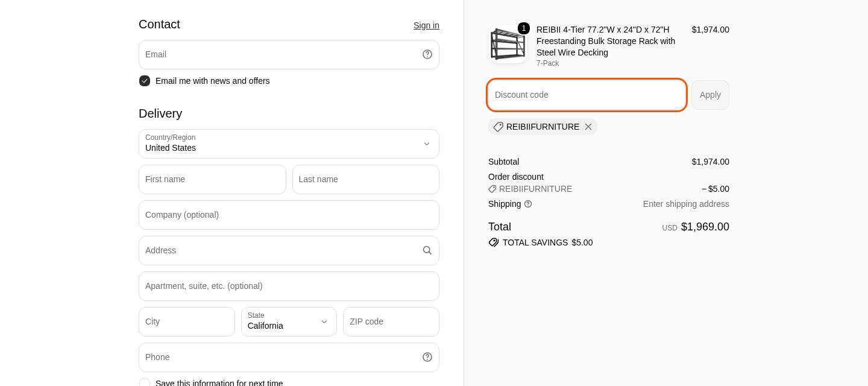The height and width of the screenshot is (386, 868).
Task: Click the TOTAL SAVINGS $5.00 text
Action: (547, 242)
